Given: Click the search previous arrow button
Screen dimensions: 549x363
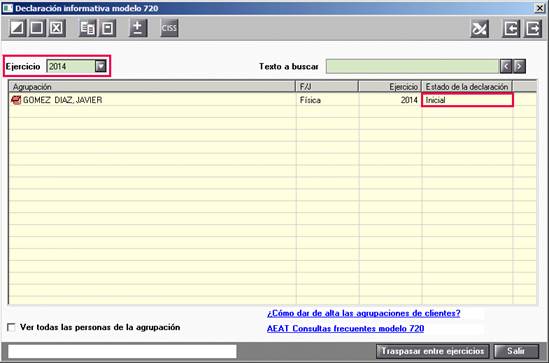Looking at the screenshot, I should point(506,66).
